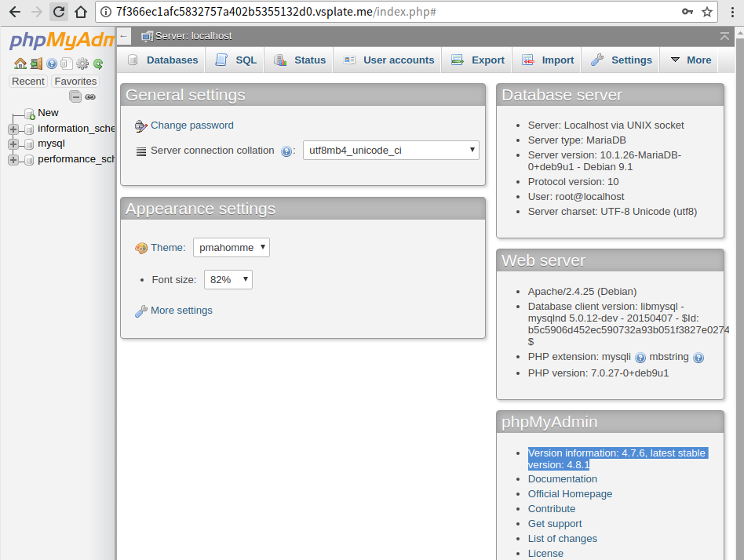The width and height of the screenshot is (744, 560).
Task: Click browser reload button
Action: [x=58, y=12]
